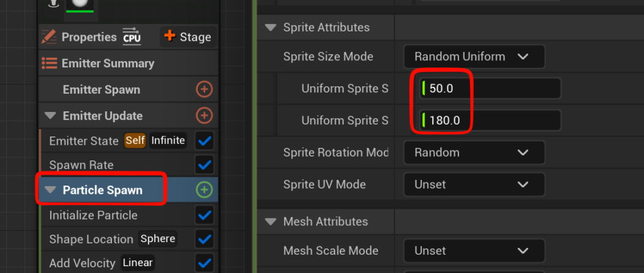Click the Stage add button
The width and height of the screenshot is (644, 273).
coord(187,36)
